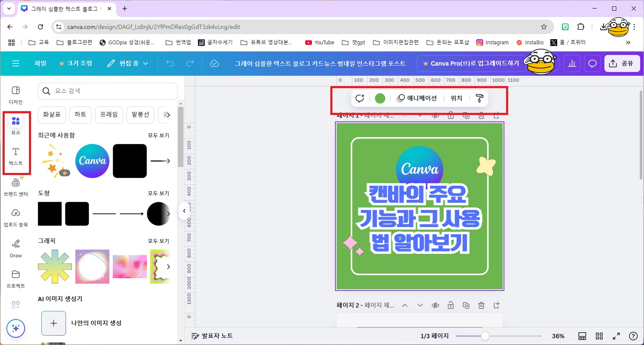Enter fullscreen presentation mode
644x345 pixels.
[616, 336]
